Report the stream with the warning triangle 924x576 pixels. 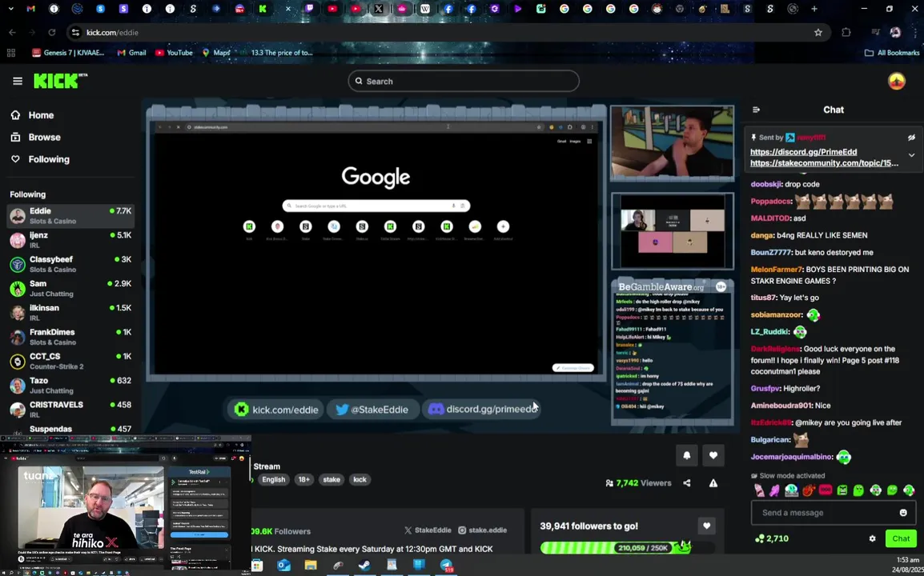[x=713, y=483]
